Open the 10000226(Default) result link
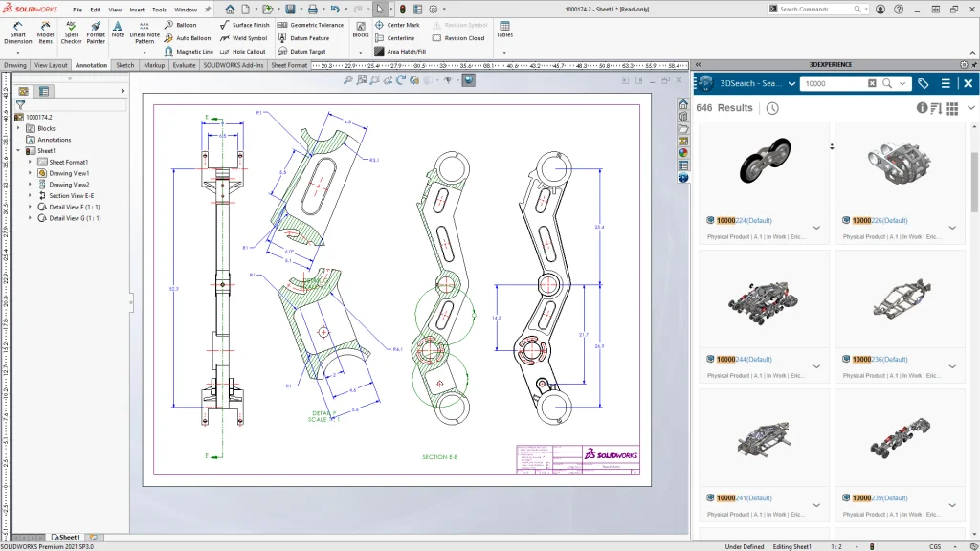The width and height of the screenshot is (980, 551). point(879,220)
